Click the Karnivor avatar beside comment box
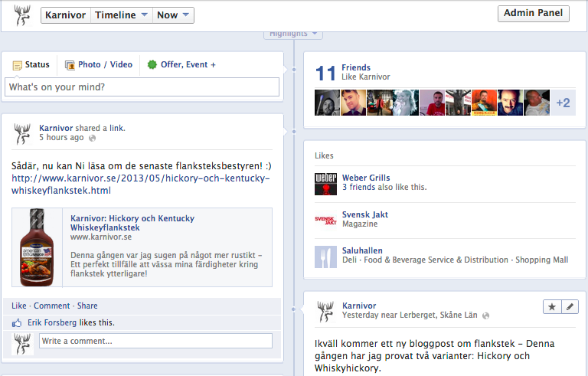The width and height of the screenshot is (588, 376). (x=22, y=344)
